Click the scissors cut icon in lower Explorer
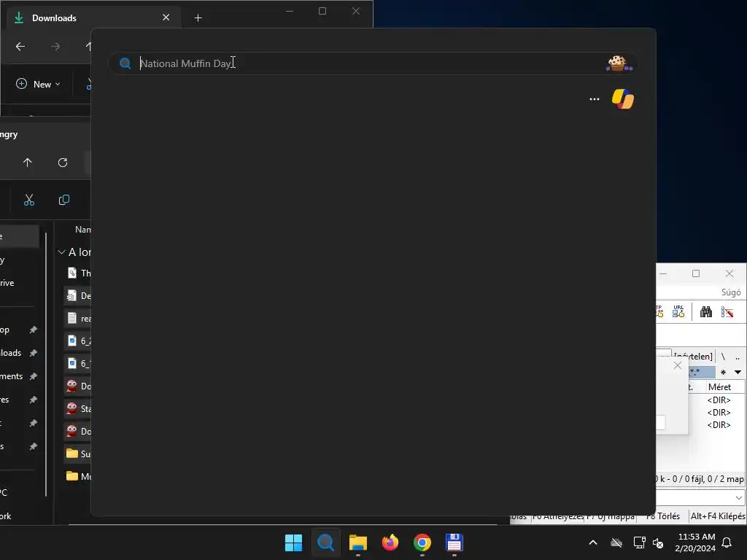747x560 pixels. click(29, 200)
